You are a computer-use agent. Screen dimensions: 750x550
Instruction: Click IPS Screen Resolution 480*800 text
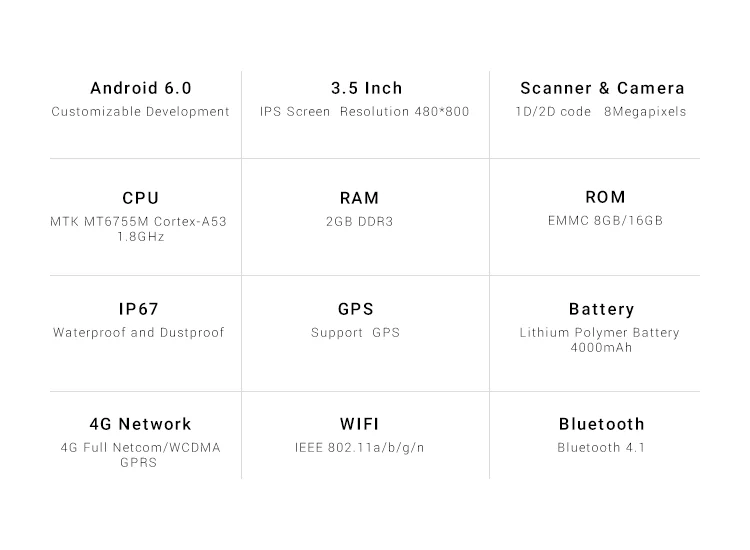click(364, 111)
